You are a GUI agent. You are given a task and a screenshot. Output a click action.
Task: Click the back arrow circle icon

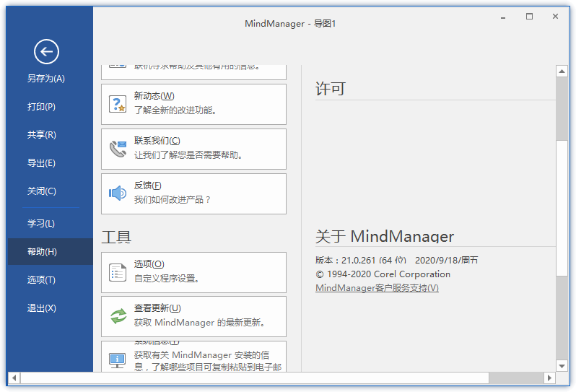tap(46, 51)
